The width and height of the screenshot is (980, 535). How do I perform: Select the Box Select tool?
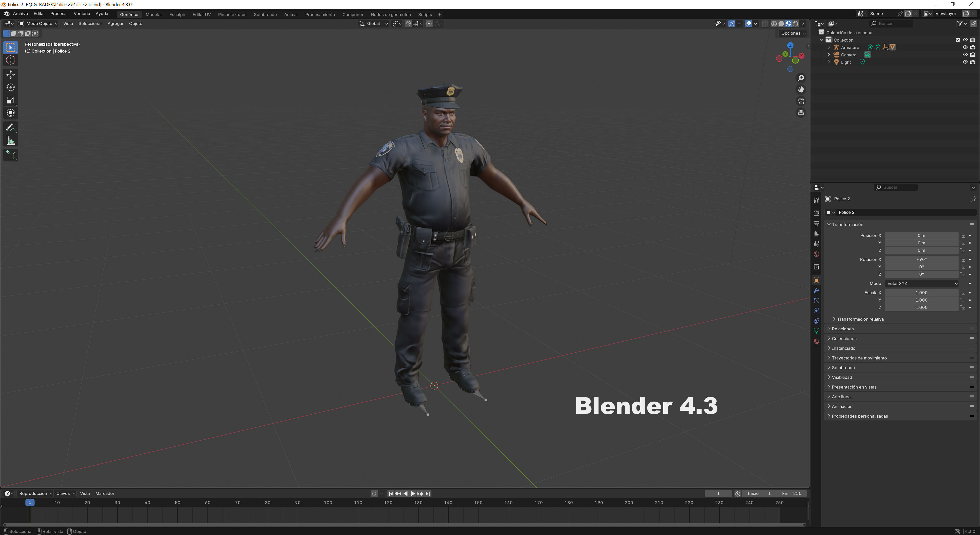coord(11,47)
